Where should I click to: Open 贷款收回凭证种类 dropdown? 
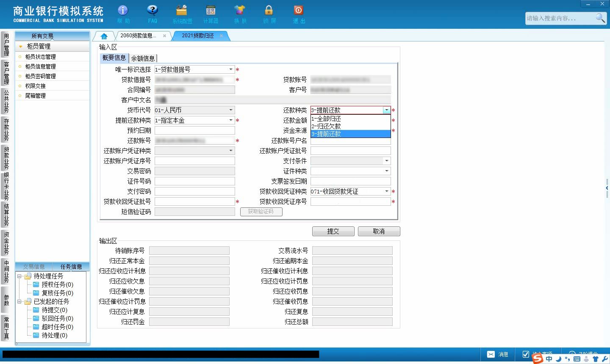tap(387, 191)
